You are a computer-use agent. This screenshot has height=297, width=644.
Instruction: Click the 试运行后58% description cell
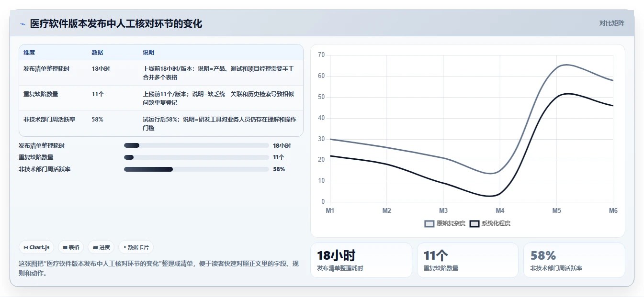coord(220,123)
